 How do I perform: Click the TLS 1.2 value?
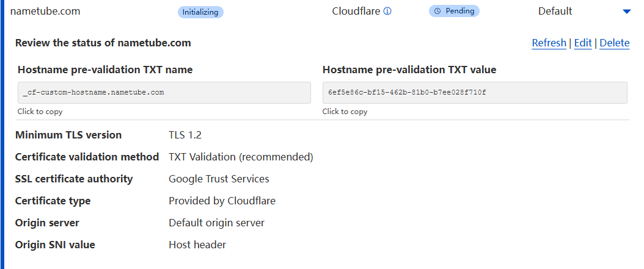[186, 135]
